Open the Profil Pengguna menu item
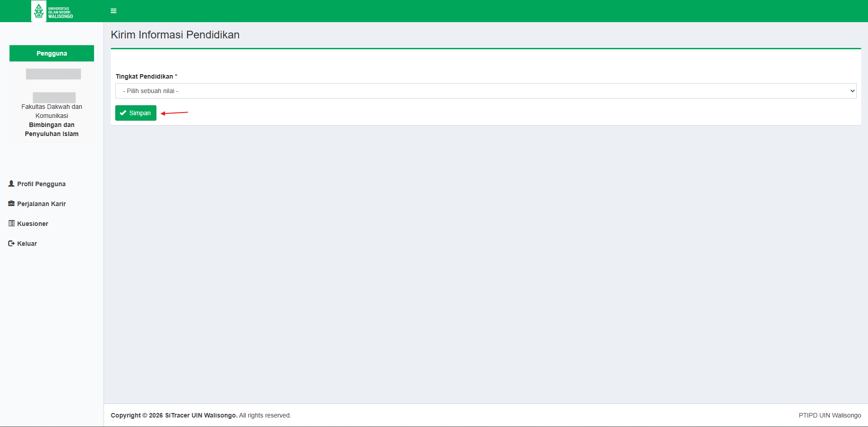 click(41, 184)
